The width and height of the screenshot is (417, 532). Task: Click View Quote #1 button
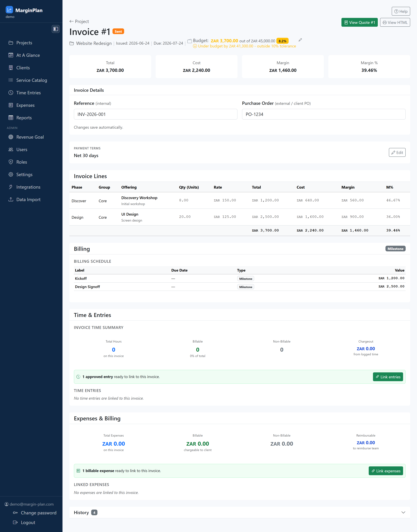359,22
